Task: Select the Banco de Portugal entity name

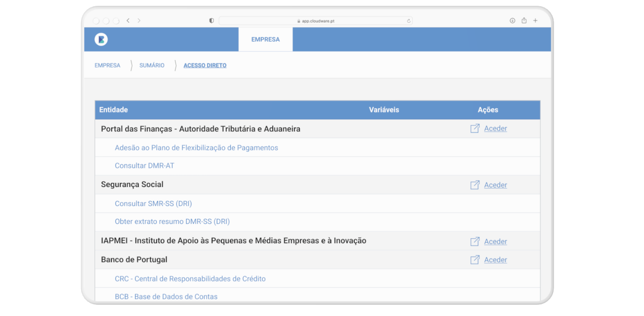Action: (x=134, y=260)
